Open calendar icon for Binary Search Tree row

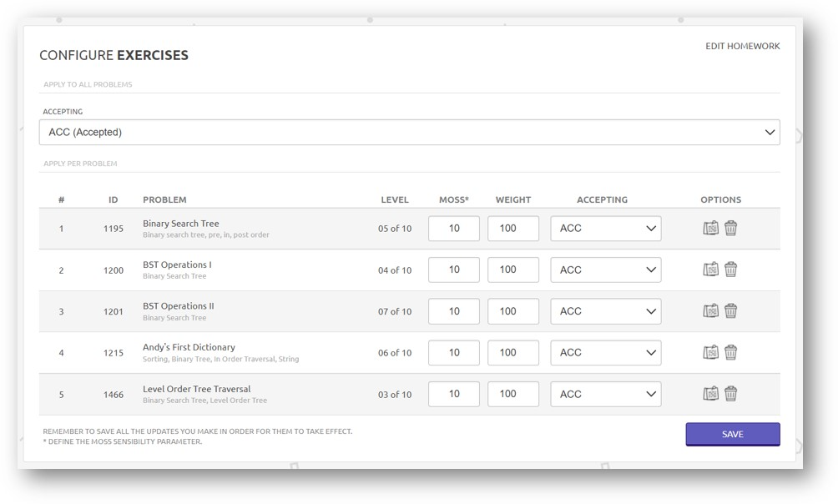tap(710, 228)
